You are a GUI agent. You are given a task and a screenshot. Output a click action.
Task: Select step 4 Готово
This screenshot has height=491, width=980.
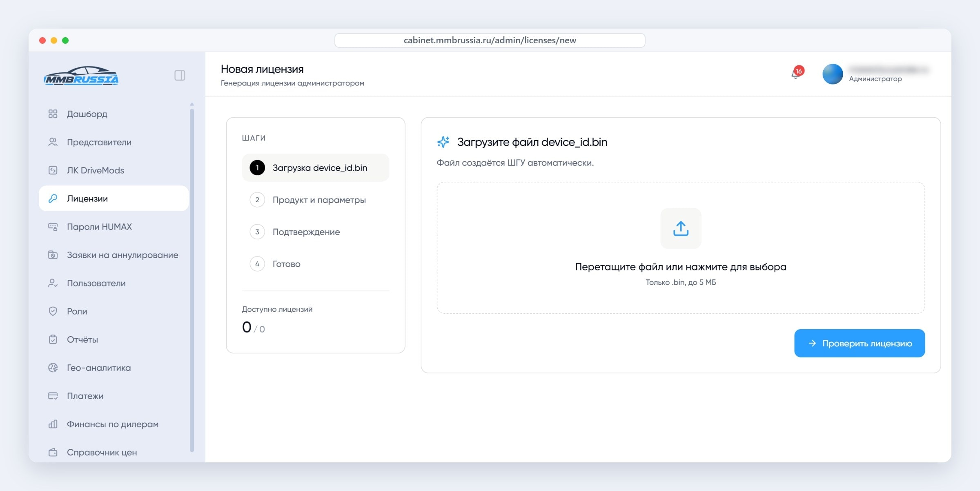tap(316, 264)
